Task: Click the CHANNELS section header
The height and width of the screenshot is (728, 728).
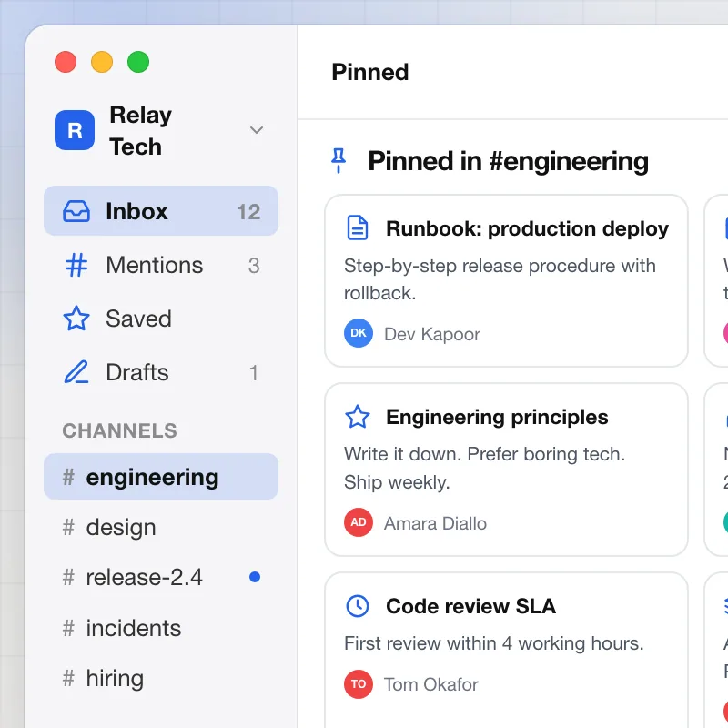Action: 120,430
